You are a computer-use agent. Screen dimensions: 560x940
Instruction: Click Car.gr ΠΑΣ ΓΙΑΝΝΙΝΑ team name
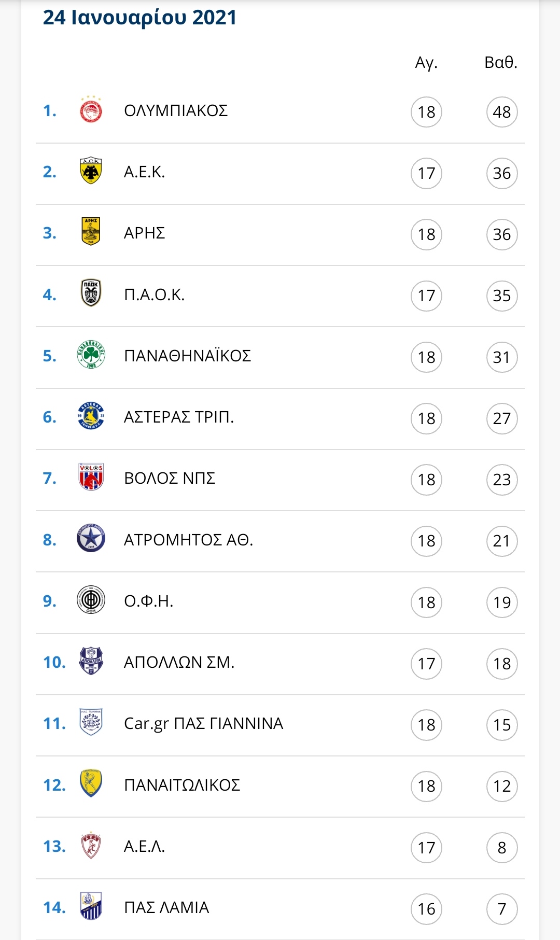[x=203, y=724]
